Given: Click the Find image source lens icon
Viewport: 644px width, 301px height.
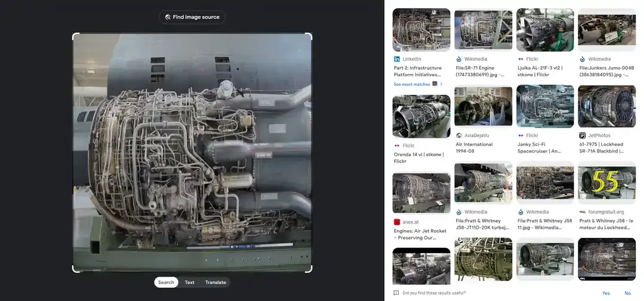Looking at the screenshot, I should click(168, 17).
